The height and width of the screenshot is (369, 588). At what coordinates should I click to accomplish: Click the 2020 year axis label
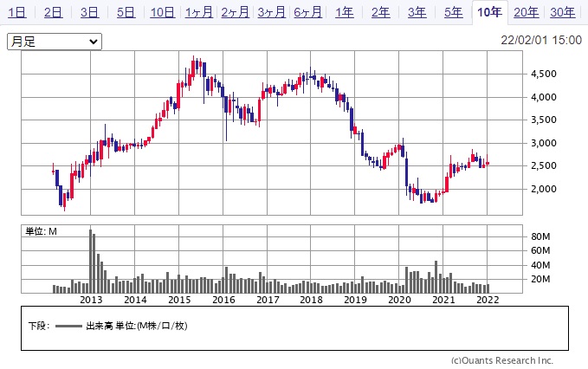[399, 300]
